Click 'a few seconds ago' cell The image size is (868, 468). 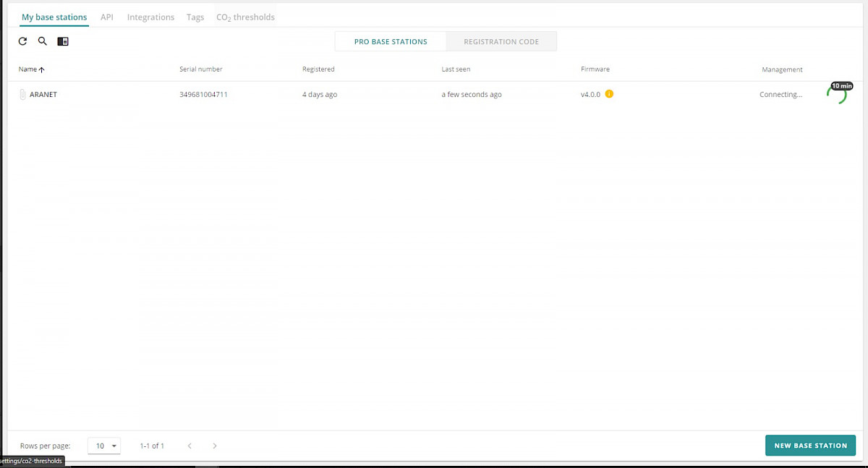(x=472, y=95)
